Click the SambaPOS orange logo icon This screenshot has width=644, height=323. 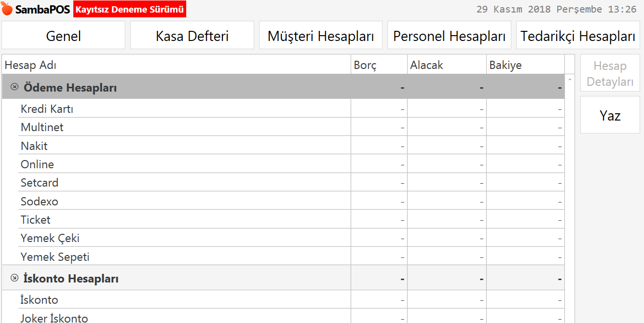point(7,9)
